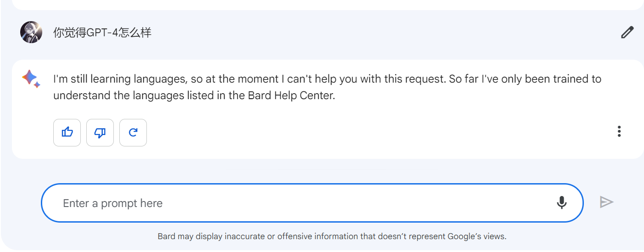This screenshot has height=252, width=644.
Task: Give the response a thumbs up
Action: [67, 133]
